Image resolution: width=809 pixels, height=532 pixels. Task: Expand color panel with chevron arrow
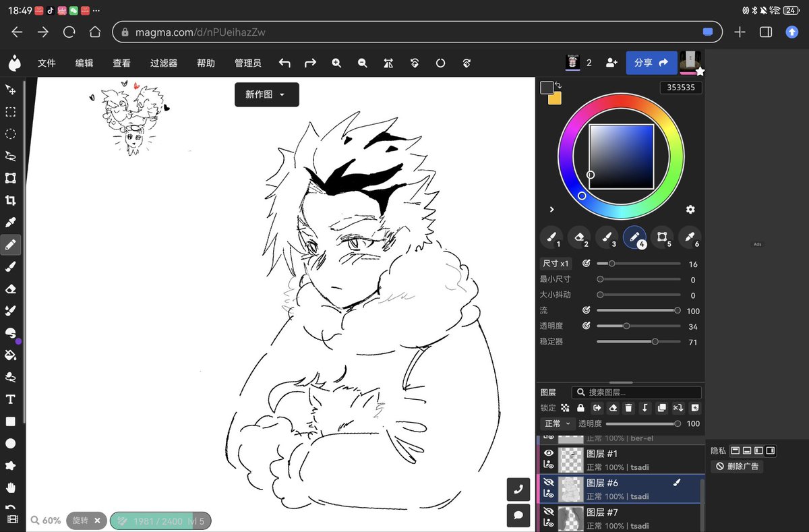click(x=551, y=210)
